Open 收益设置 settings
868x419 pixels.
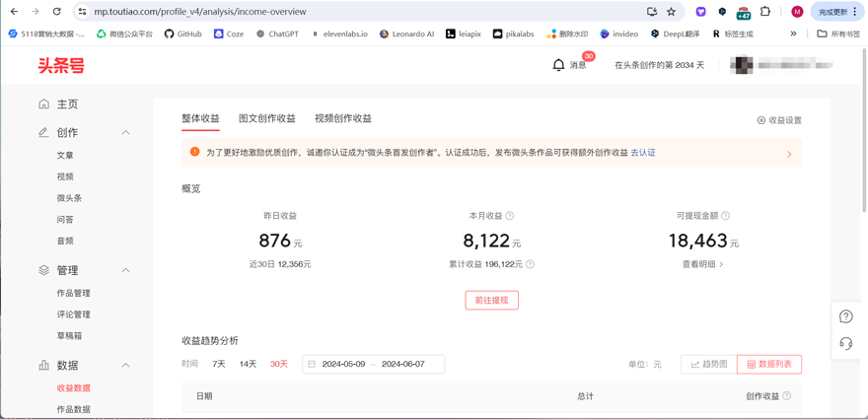pos(779,120)
